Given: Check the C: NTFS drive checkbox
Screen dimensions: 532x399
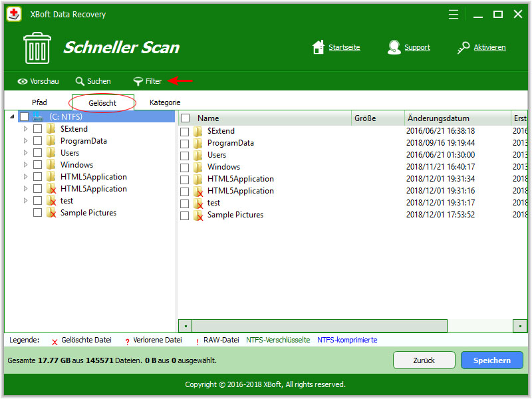Looking at the screenshot, I should click(x=24, y=117).
